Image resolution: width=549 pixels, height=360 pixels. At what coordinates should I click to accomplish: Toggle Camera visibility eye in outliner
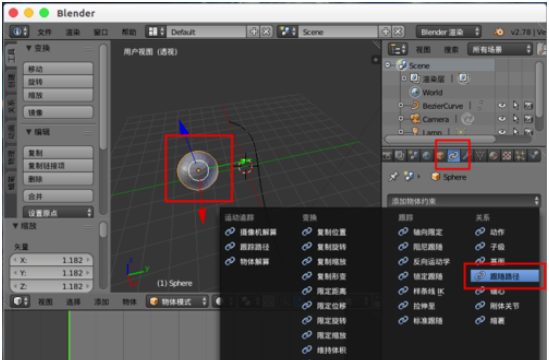(x=502, y=119)
